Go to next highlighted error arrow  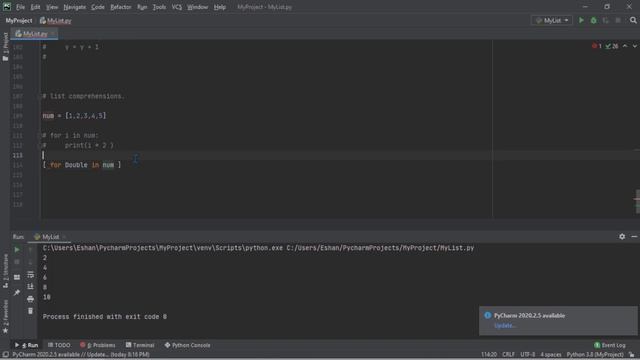pyautogui.click(x=635, y=46)
